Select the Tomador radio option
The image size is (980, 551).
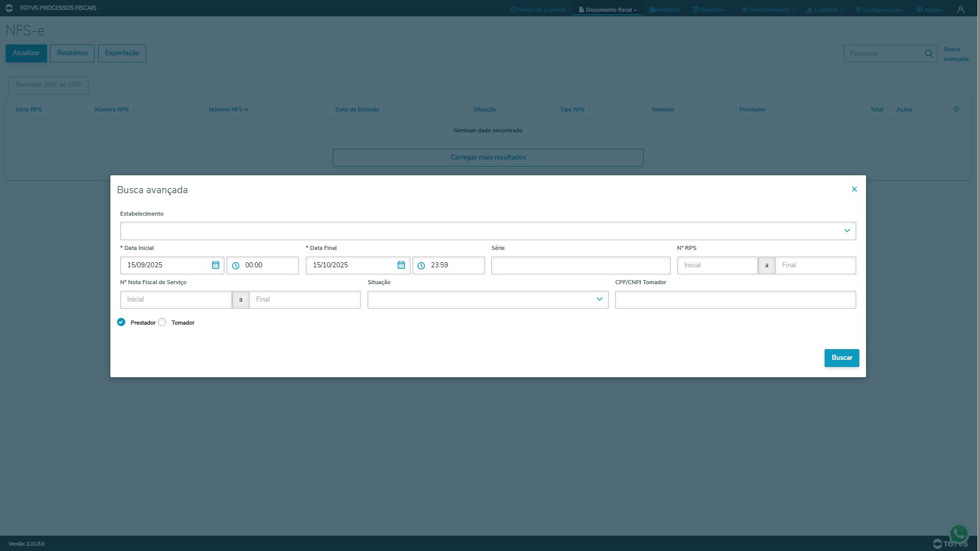(x=162, y=323)
